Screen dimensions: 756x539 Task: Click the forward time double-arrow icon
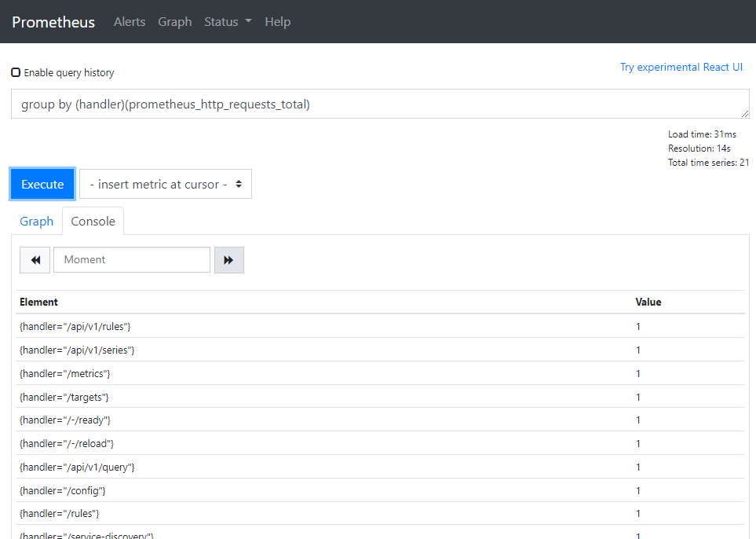228,260
